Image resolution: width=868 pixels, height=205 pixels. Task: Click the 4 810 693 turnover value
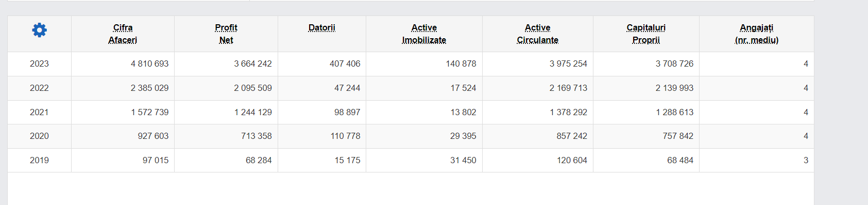(x=149, y=64)
